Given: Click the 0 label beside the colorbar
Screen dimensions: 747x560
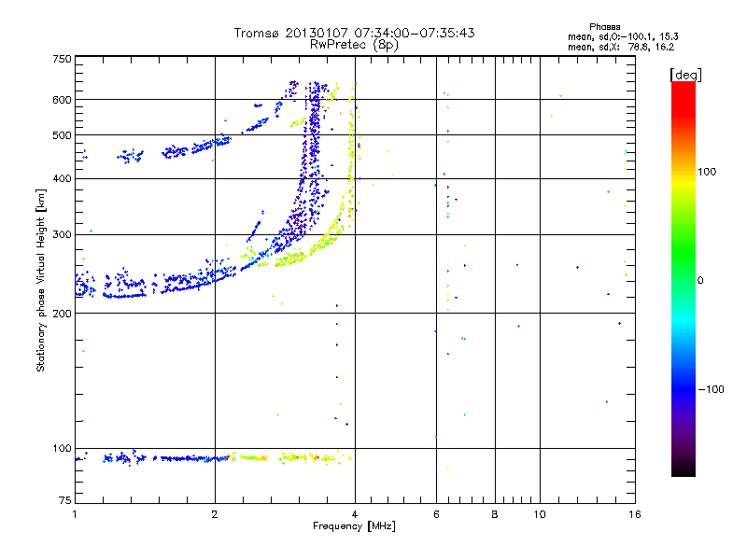Looking at the screenshot, I should click(x=700, y=280).
